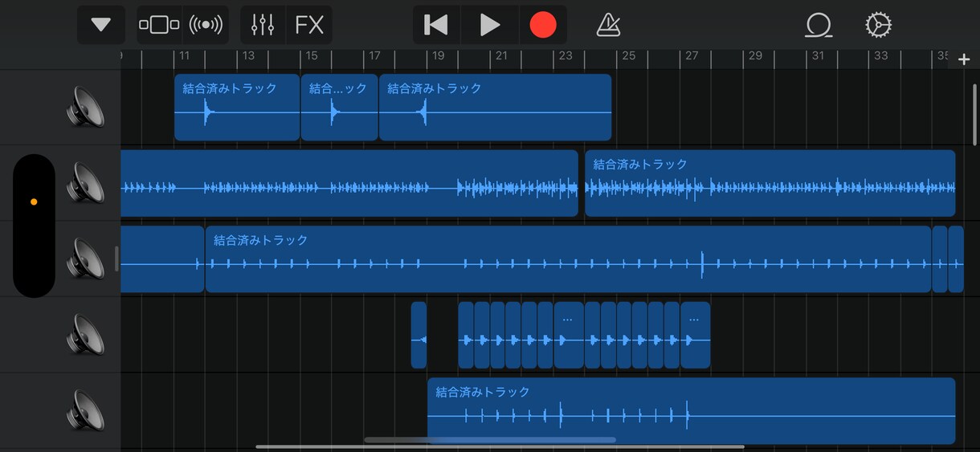Select first fourth-track region marked '...'
This screenshot has width=980, height=452.
pos(569,335)
